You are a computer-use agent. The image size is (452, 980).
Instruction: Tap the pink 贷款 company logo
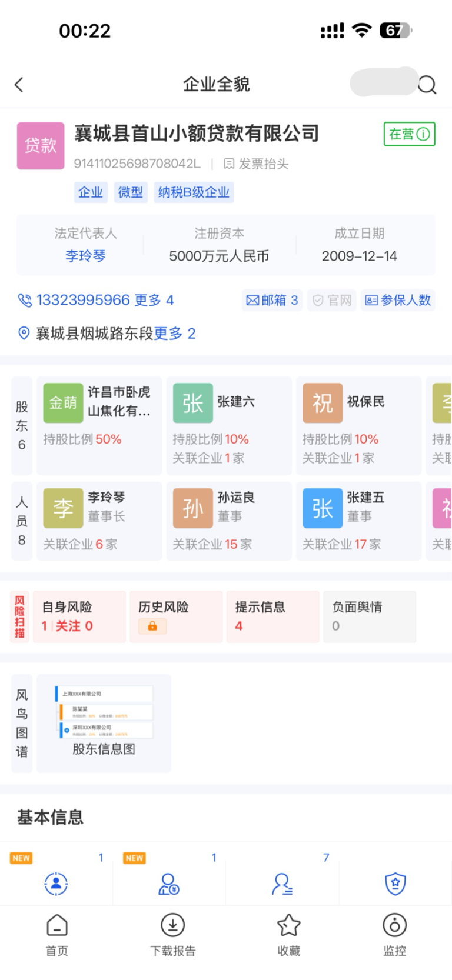pos(41,146)
